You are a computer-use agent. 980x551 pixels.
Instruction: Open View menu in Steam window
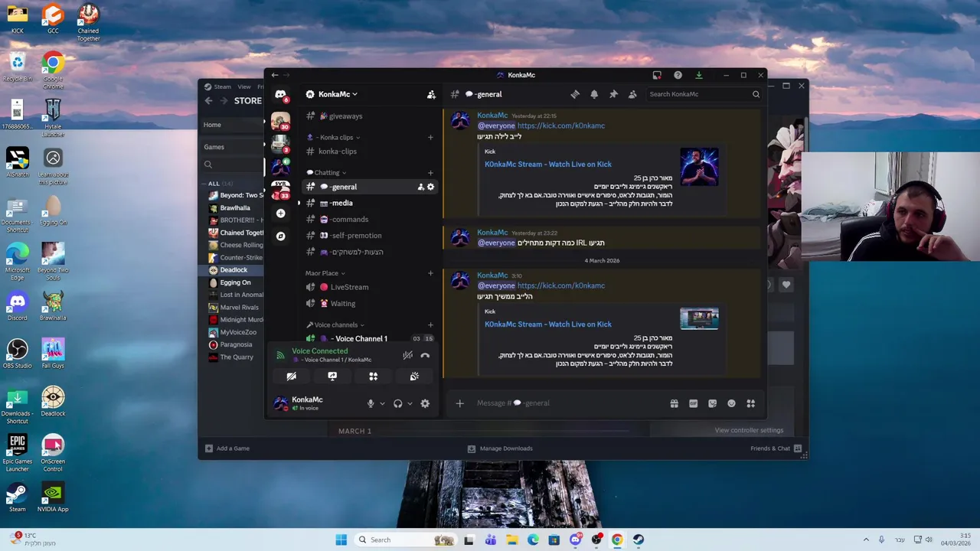243,86
